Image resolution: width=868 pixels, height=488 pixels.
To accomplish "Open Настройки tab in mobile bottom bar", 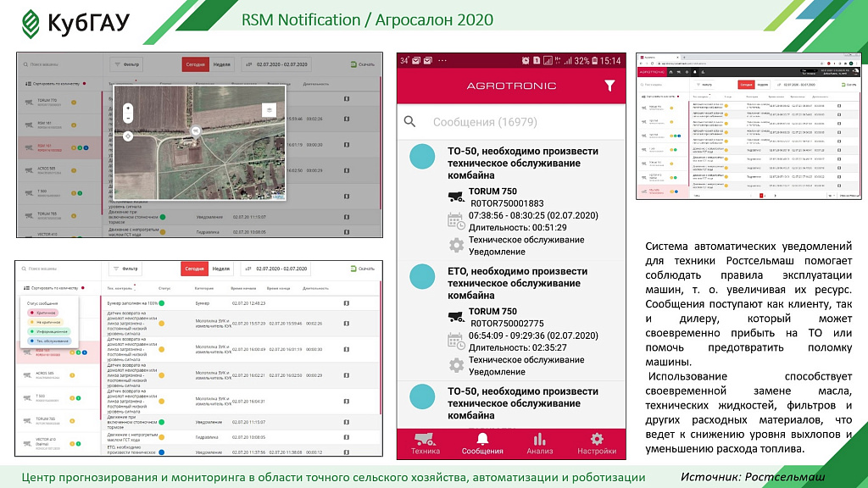I will [596, 444].
